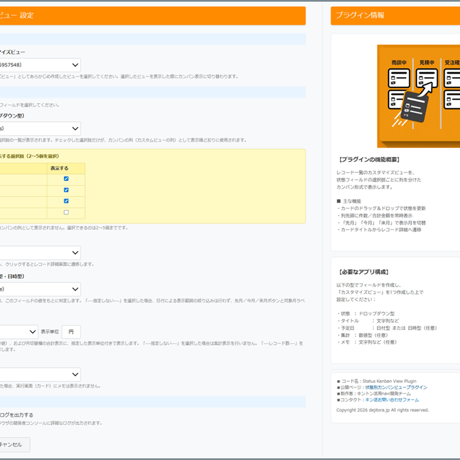The image size is (460, 460).
Task: Expand the date-type field dropdown
Action: [x=40, y=289]
